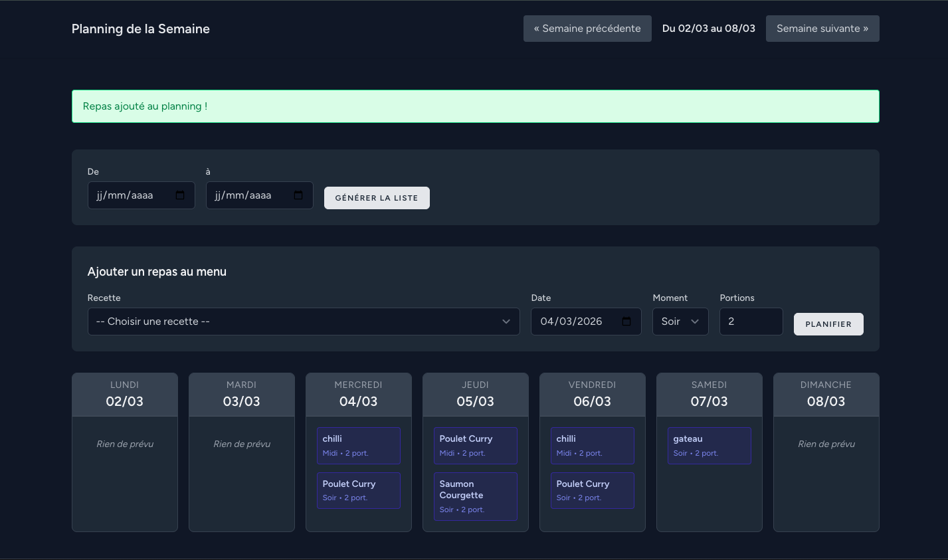Open the "De" date calendar picker
Image resolution: width=948 pixels, height=560 pixels.
tap(178, 195)
